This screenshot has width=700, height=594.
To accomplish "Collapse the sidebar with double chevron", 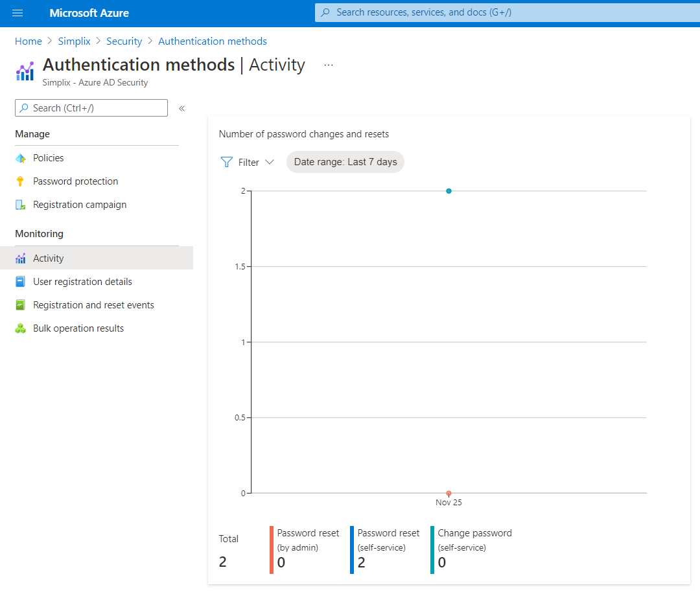I will pyautogui.click(x=181, y=108).
